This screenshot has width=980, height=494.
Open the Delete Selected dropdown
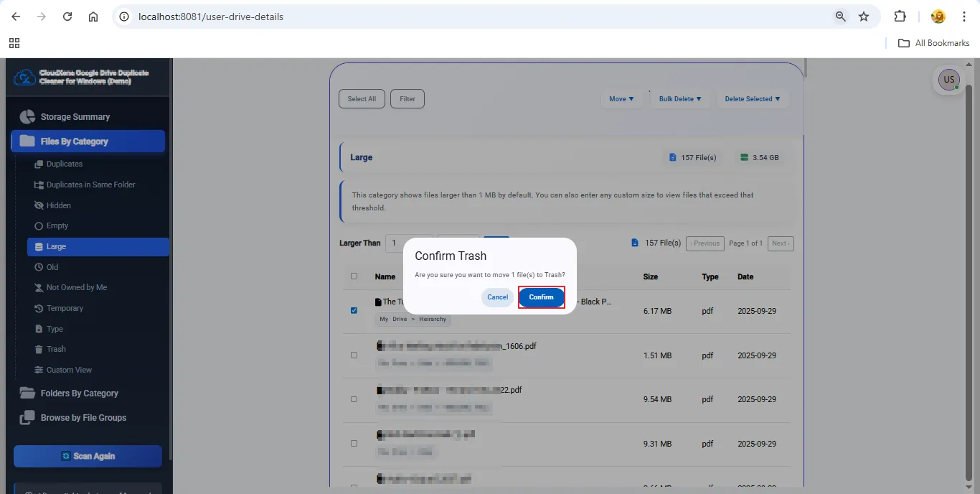[x=752, y=99]
